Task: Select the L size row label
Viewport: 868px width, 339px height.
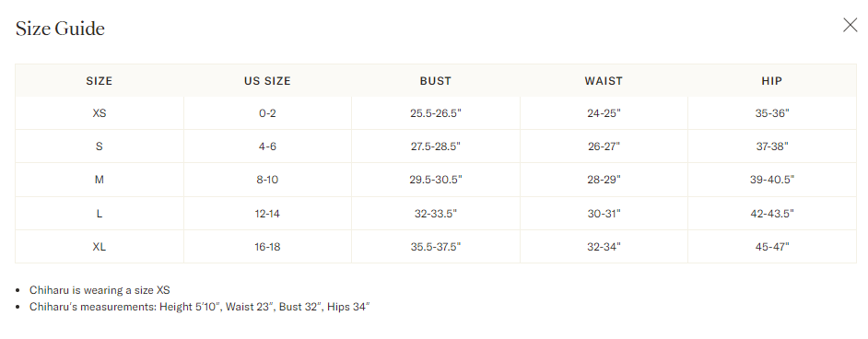Action: 100,214
